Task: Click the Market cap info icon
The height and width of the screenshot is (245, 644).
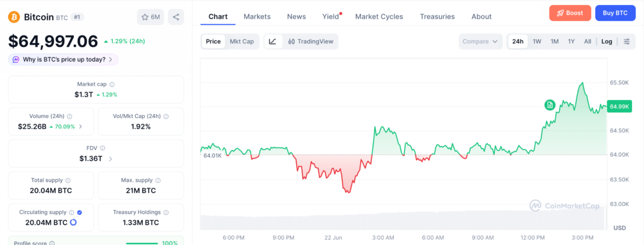Action: point(112,84)
